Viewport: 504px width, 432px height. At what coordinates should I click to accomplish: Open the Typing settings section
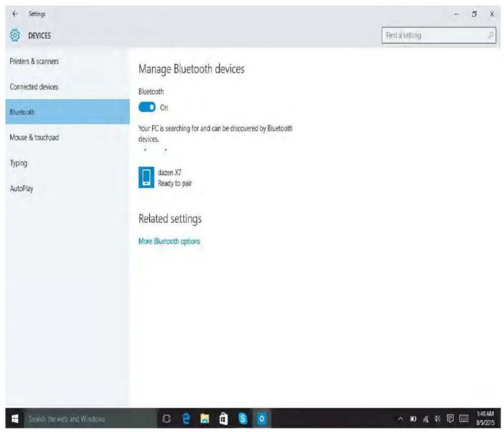(19, 163)
